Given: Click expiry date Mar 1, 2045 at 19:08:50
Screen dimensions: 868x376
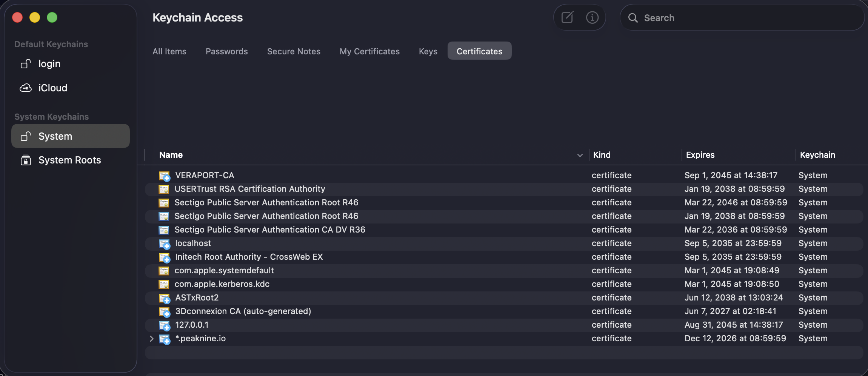Looking at the screenshot, I should tap(732, 284).
